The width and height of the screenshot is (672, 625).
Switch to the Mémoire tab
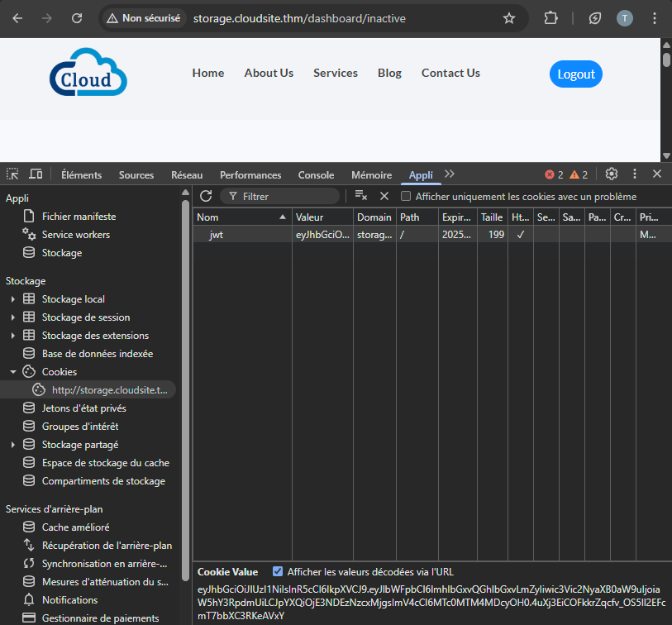click(372, 175)
